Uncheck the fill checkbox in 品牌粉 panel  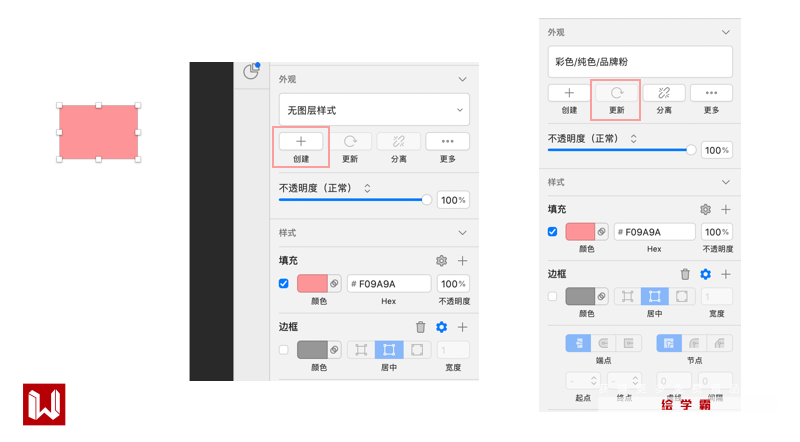[552, 232]
